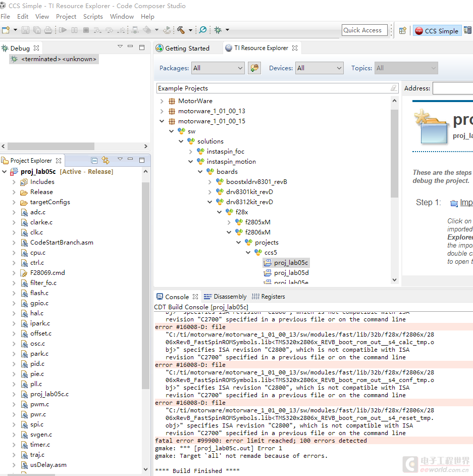
Task: Open the Build hammer dropdown arrow
Action: (x=190, y=30)
